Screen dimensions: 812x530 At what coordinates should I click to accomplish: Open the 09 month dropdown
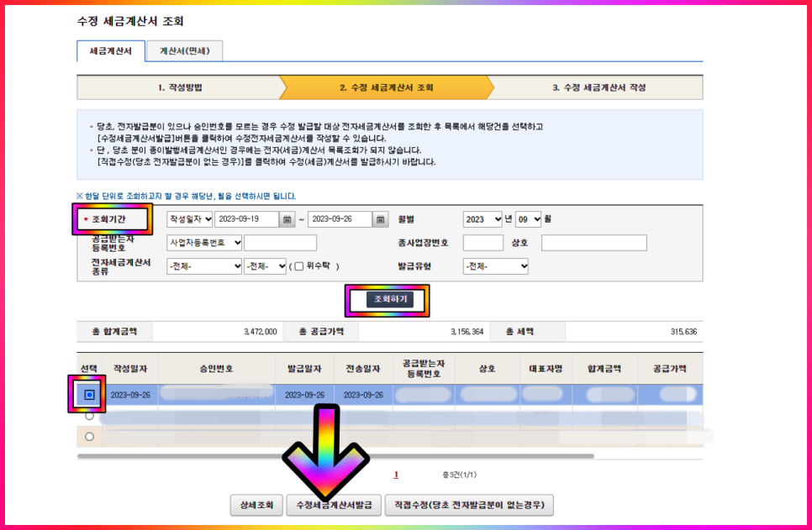(528, 219)
